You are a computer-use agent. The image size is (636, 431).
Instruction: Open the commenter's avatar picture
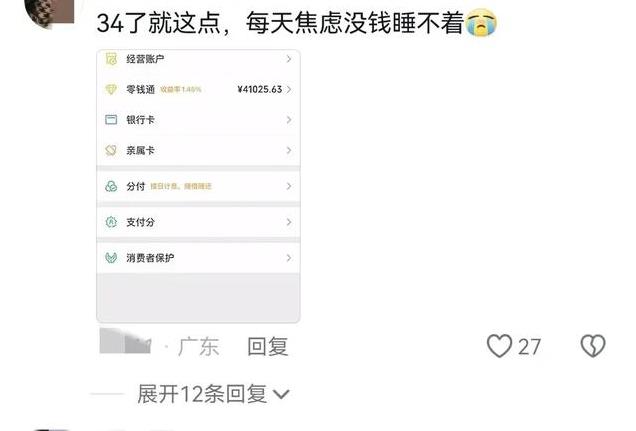point(49,12)
